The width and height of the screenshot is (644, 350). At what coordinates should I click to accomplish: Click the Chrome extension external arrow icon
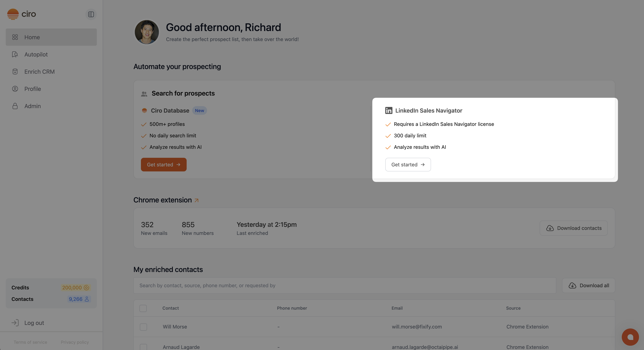pyautogui.click(x=196, y=200)
